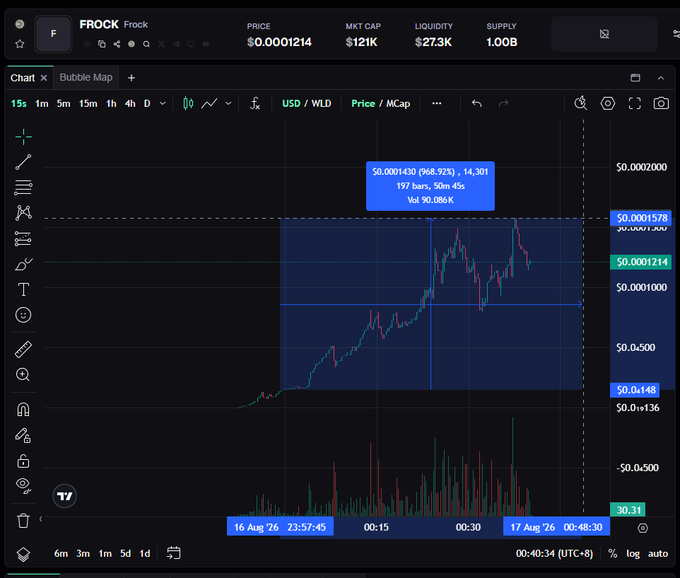Close the Chart tab
This screenshot has height=578, width=680.
[44, 78]
